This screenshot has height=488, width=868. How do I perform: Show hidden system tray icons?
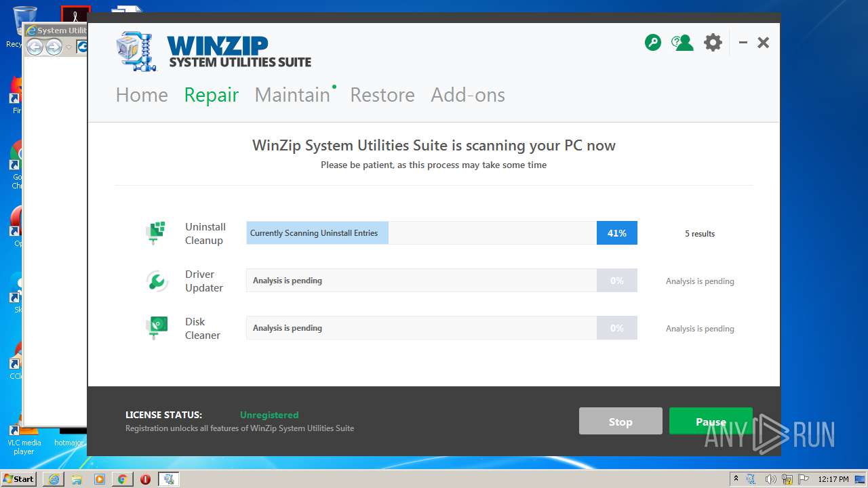(736, 479)
